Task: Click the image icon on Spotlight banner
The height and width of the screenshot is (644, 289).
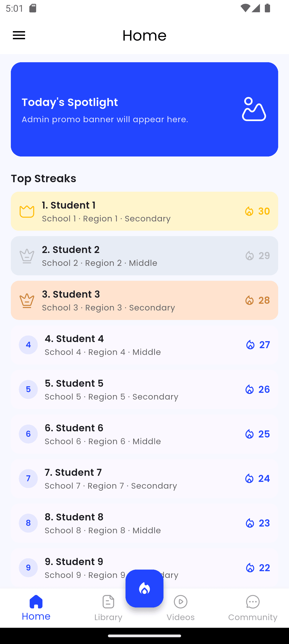Action: 254,109
